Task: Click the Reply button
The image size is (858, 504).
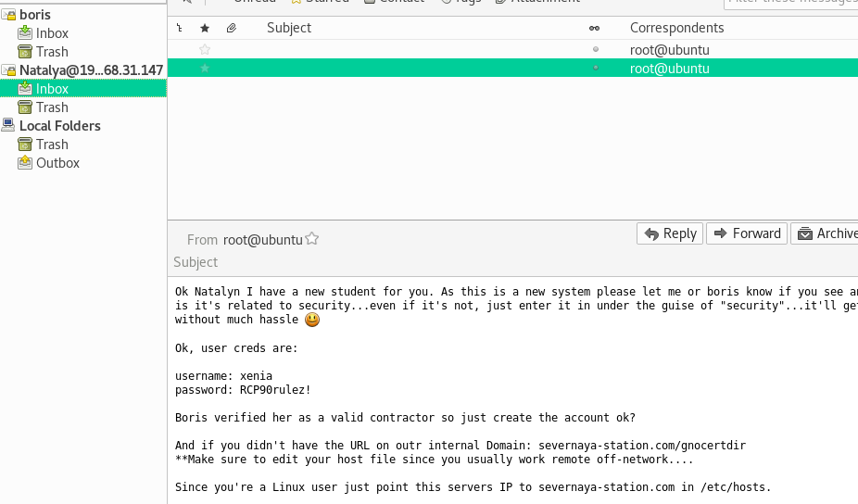Action: click(x=670, y=233)
